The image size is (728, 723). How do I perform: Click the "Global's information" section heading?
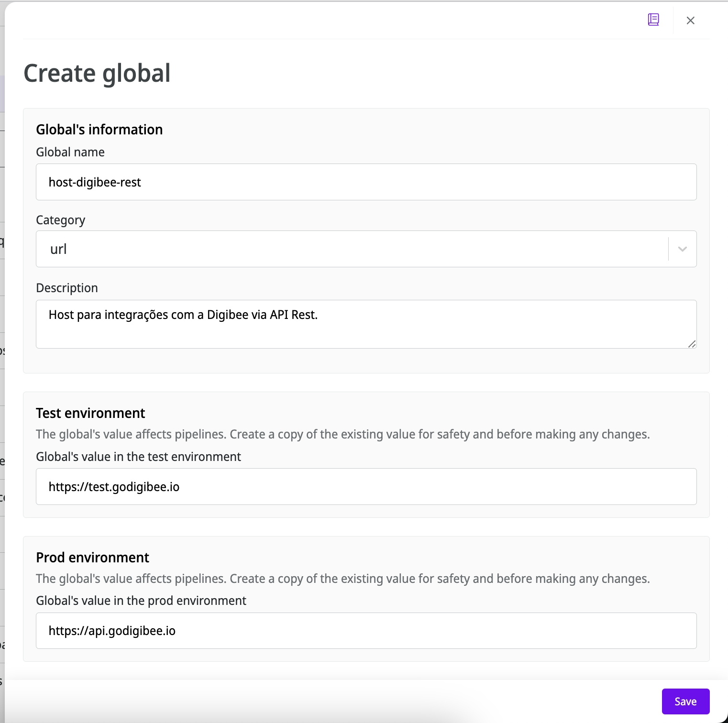click(99, 130)
